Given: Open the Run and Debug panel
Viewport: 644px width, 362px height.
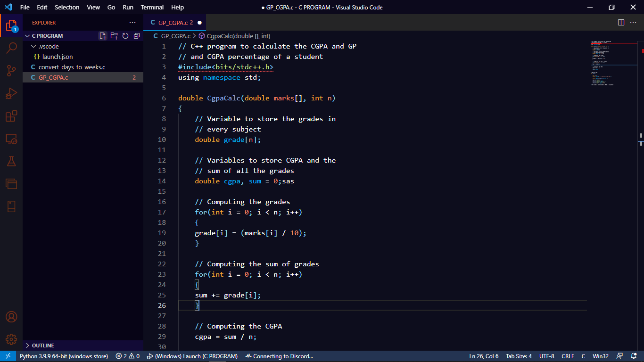Looking at the screenshot, I should (x=11, y=92).
